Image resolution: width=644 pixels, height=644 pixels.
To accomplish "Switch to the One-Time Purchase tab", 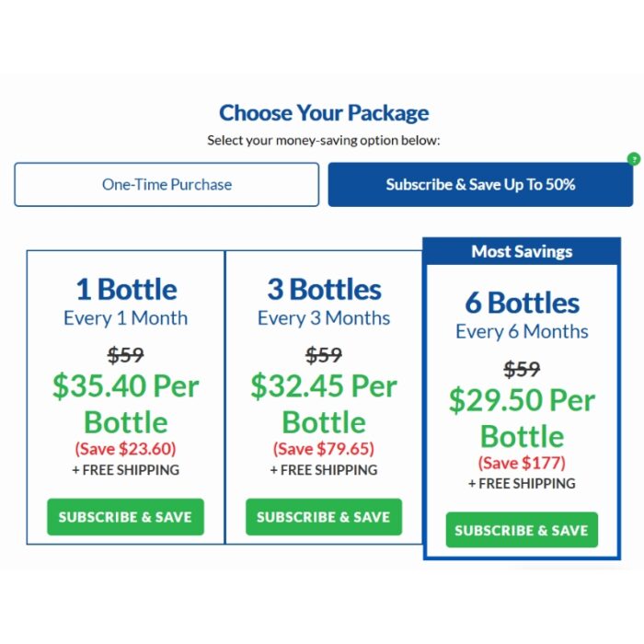I will point(167,184).
